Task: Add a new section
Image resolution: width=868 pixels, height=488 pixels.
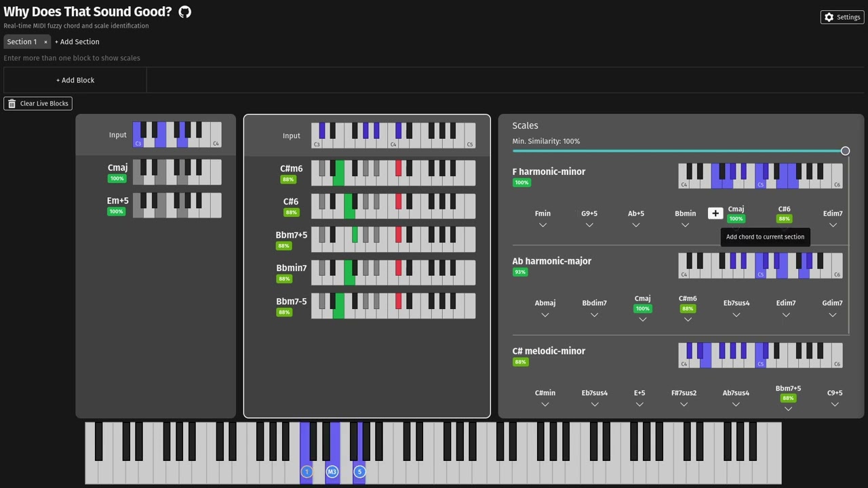Action: [77, 42]
